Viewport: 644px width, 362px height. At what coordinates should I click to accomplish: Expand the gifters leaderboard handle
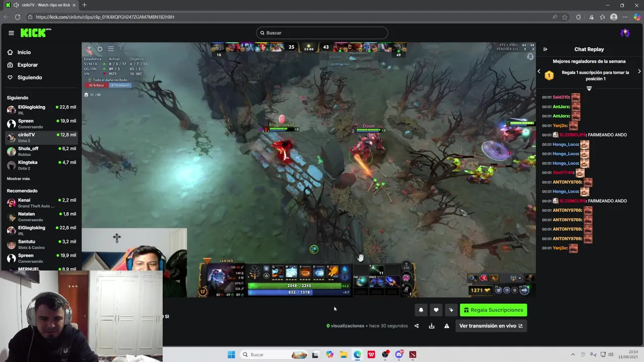589,88
